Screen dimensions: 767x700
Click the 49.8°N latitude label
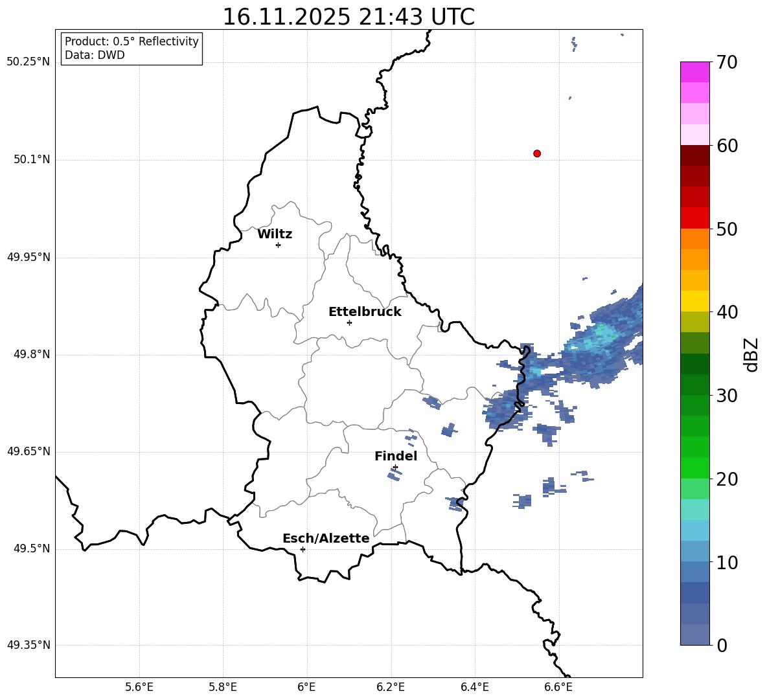tap(32, 354)
